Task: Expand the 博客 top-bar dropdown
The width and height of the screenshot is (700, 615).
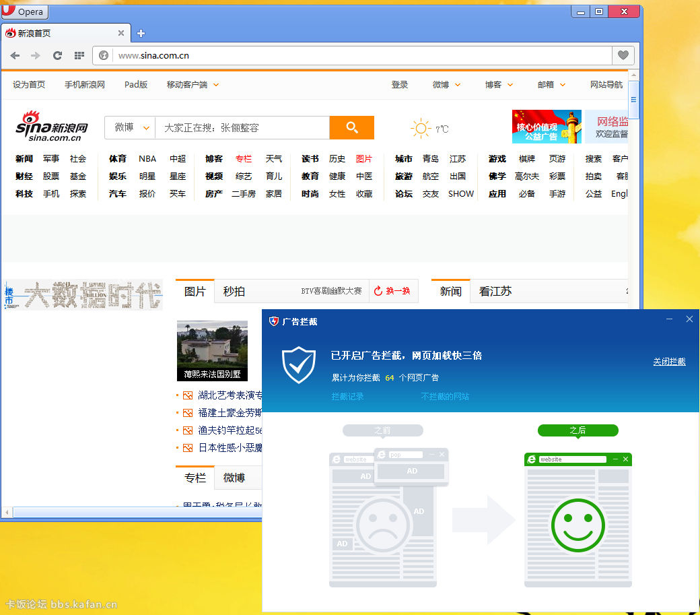Action: point(510,85)
